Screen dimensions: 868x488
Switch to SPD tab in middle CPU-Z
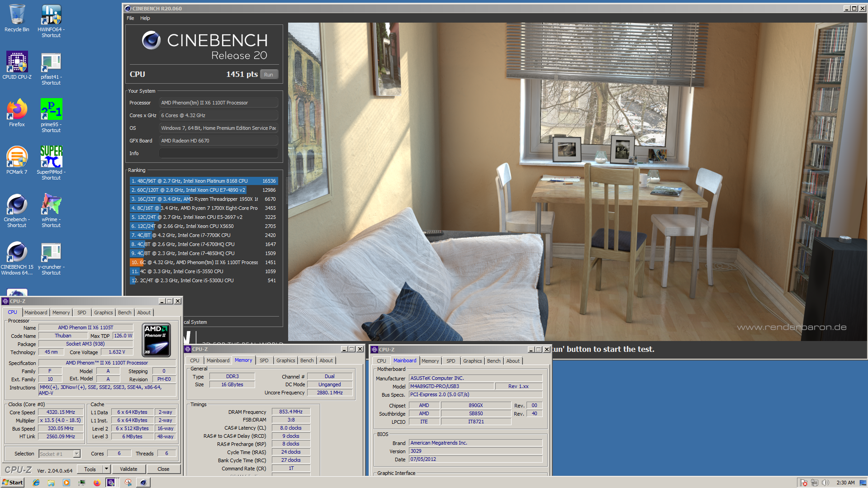[264, 360]
